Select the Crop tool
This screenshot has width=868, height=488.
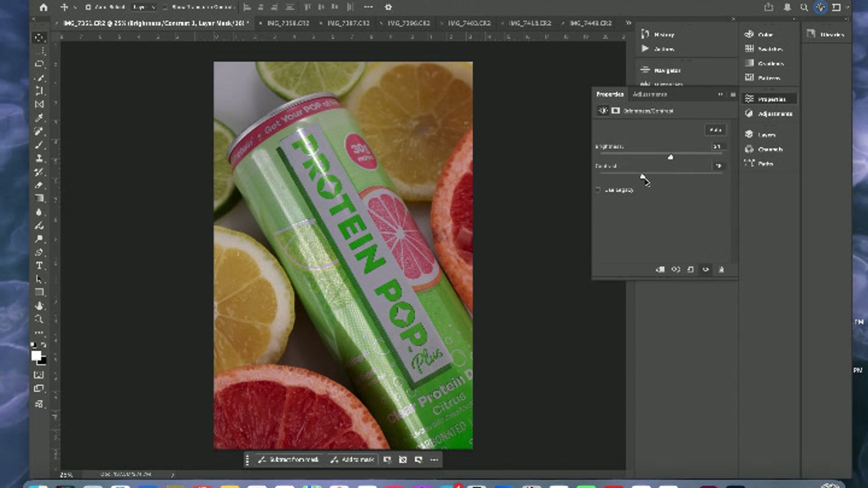(39, 91)
